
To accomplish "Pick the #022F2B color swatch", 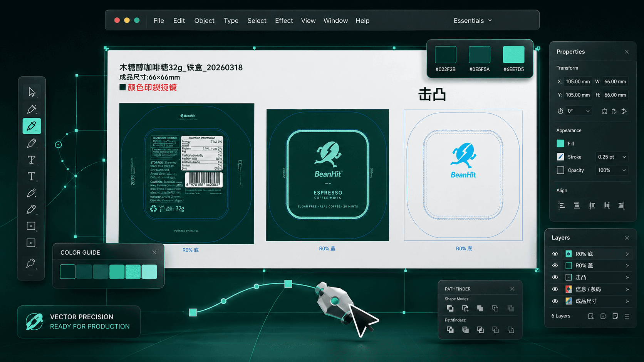I will tap(446, 55).
